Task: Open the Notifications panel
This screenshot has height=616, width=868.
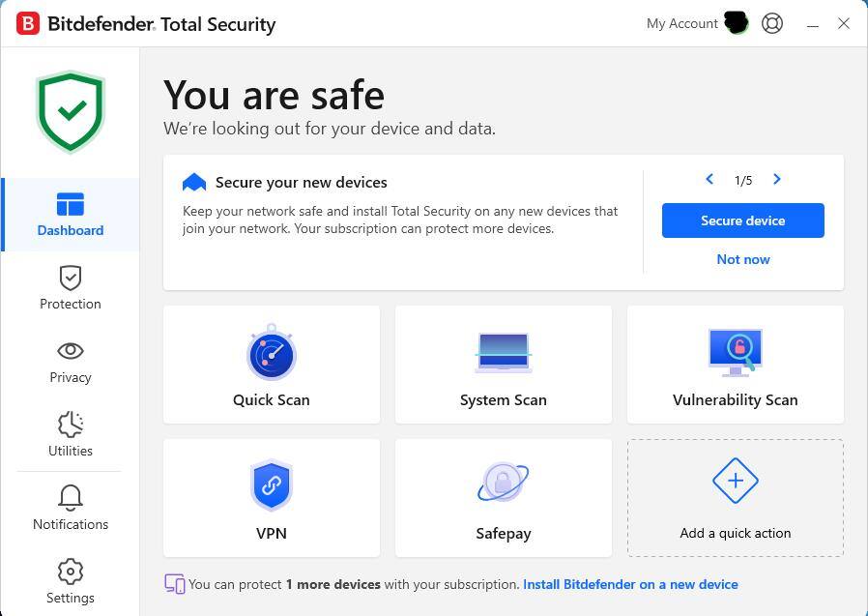Action: coord(71,509)
